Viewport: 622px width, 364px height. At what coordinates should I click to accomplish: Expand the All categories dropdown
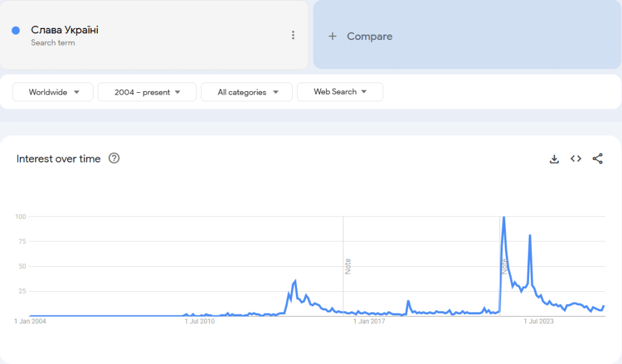tap(247, 92)
